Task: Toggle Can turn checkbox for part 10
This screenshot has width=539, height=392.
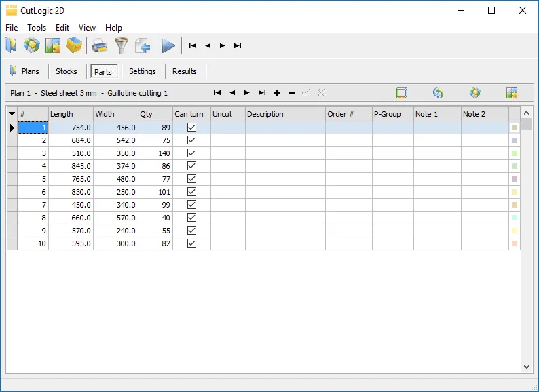Action: click(191, 243)
